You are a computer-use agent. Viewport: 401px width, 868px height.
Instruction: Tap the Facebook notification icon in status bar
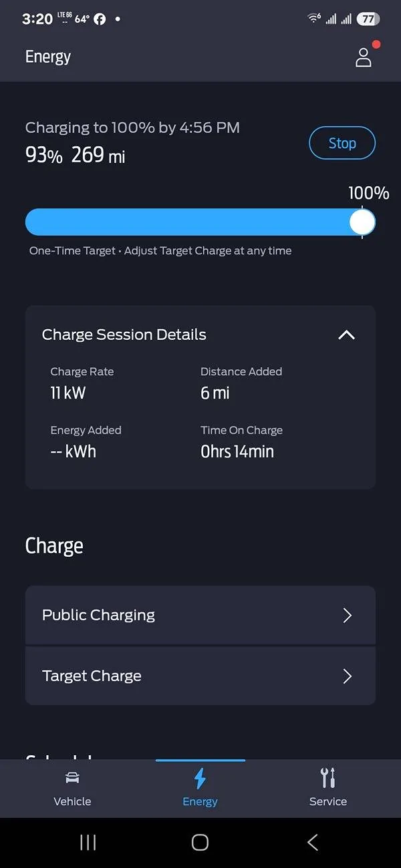pos(100,19)
